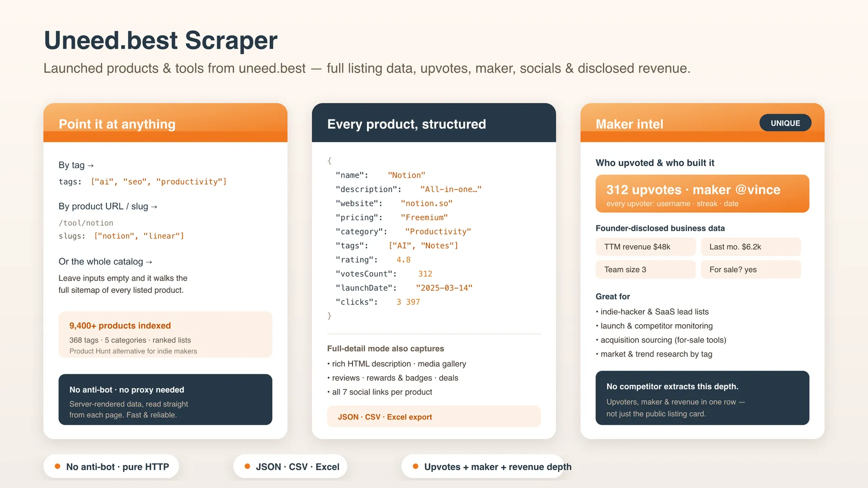Viewport: 868px width, 488px height.
Task: Click the JSON "category": "Productivity" line
Action: (403, 231)
